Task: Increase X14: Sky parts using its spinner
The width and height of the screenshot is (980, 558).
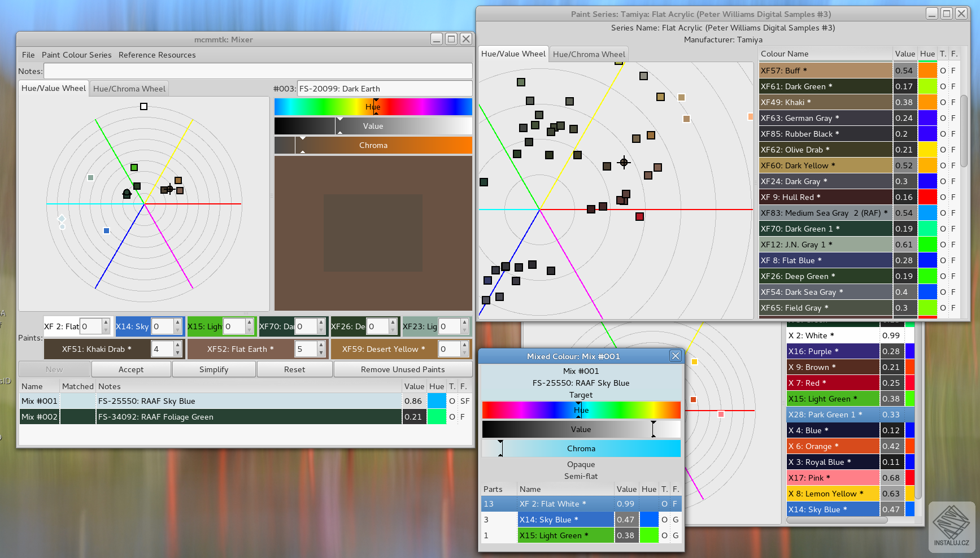Action: point(177,322)
